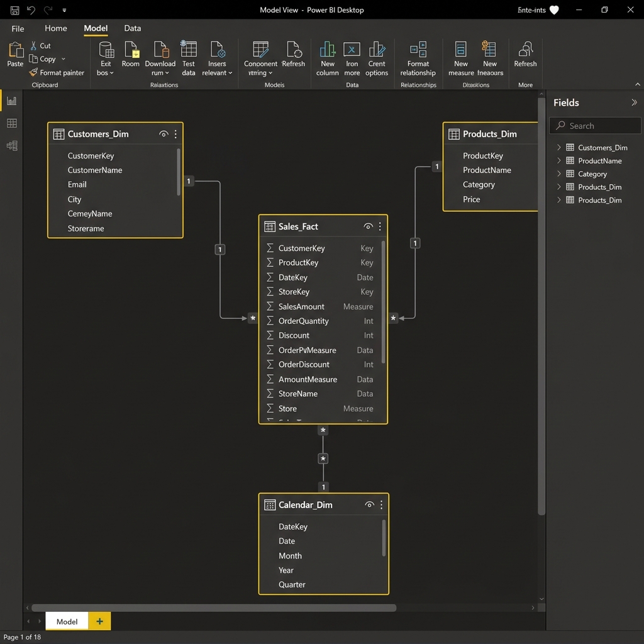Click the canvas scroll down arrow
Screen dimensions: 644x644
[x=541, y=599]
